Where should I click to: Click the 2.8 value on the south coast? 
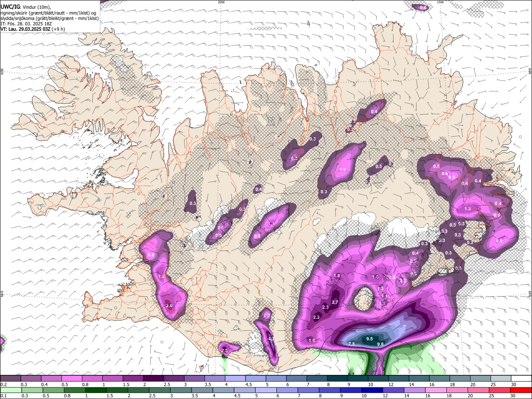coord(224,351)
